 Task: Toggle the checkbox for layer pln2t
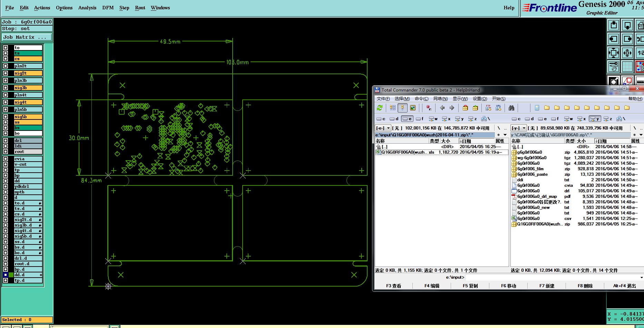click(x=6, y=66)
